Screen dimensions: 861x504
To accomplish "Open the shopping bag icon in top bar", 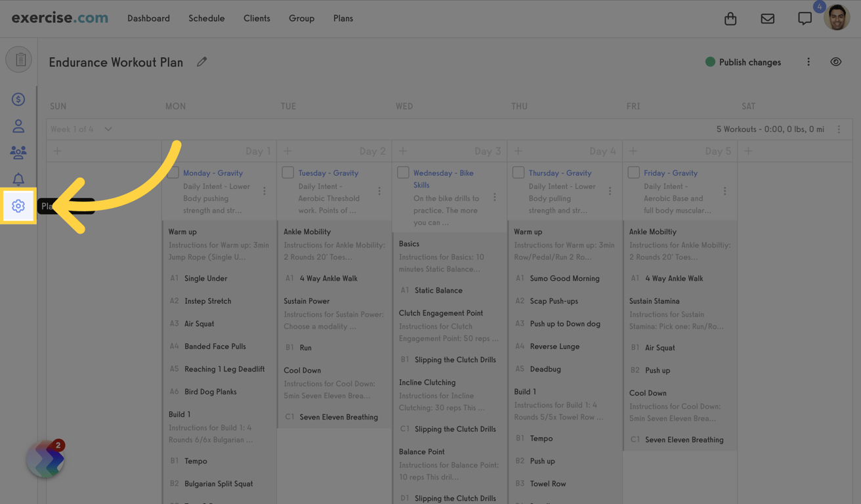I will 730,18.
